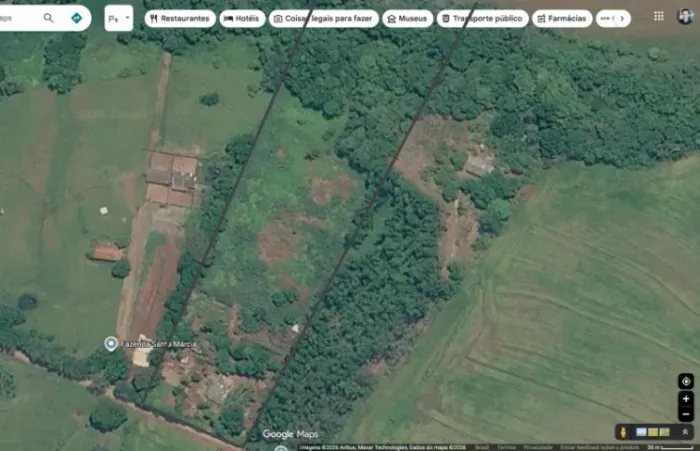Expand the layers panel double chevron

685,432
